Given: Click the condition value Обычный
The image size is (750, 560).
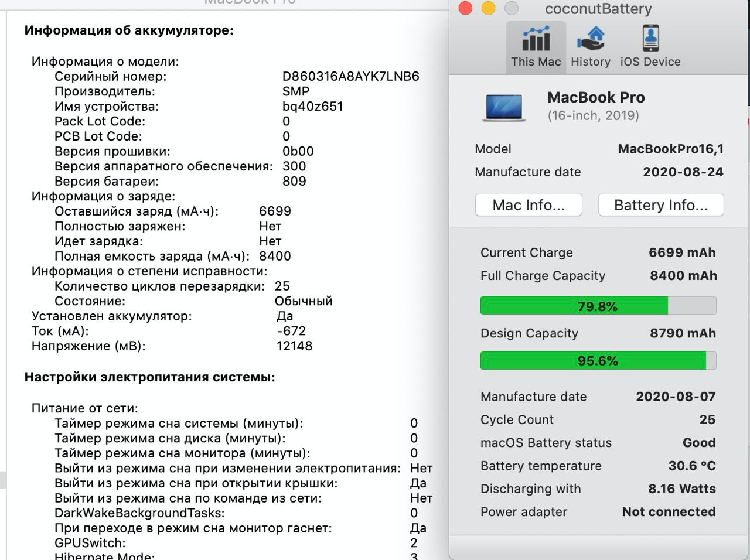Looking at the screenshot, I should pyautogui.click(x=304, y=301).
